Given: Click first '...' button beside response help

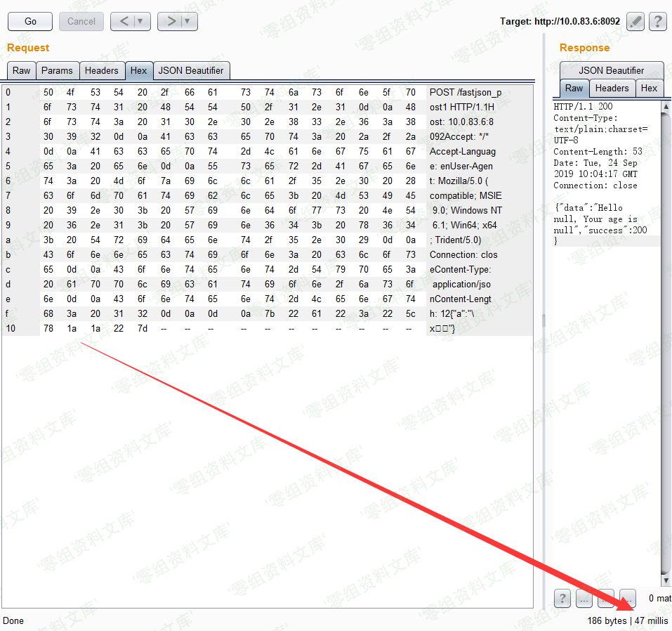Looking at the screenshot, I should click(x=583, y=598).
